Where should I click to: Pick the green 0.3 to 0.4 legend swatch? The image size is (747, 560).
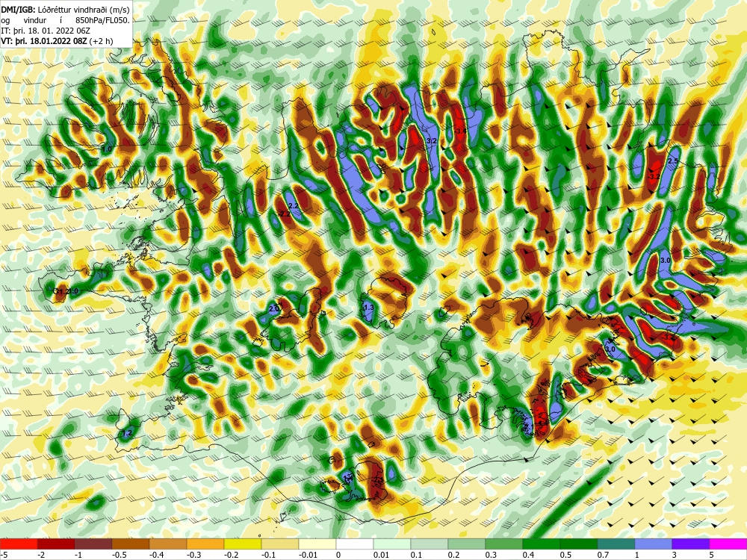[x=504, y=544]
